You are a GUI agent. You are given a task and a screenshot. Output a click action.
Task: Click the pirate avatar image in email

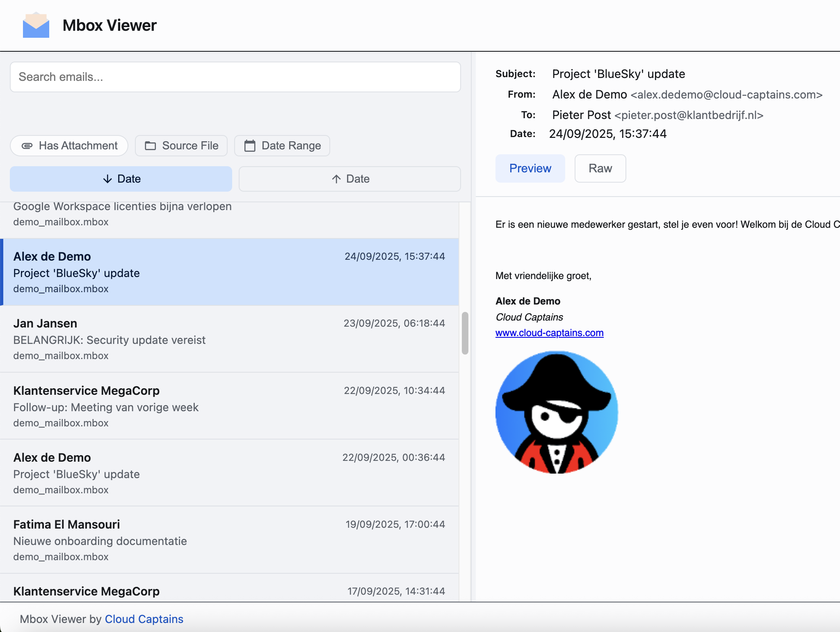pyautogui.click(x=557, y=412)
